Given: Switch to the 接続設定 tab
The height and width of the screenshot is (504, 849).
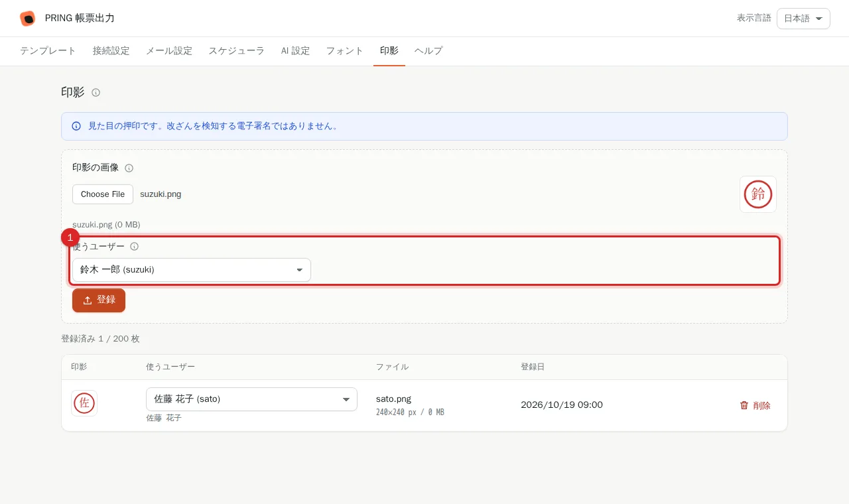Looking at the screenshot, I should pyautogui.click(x=111, y=51).
